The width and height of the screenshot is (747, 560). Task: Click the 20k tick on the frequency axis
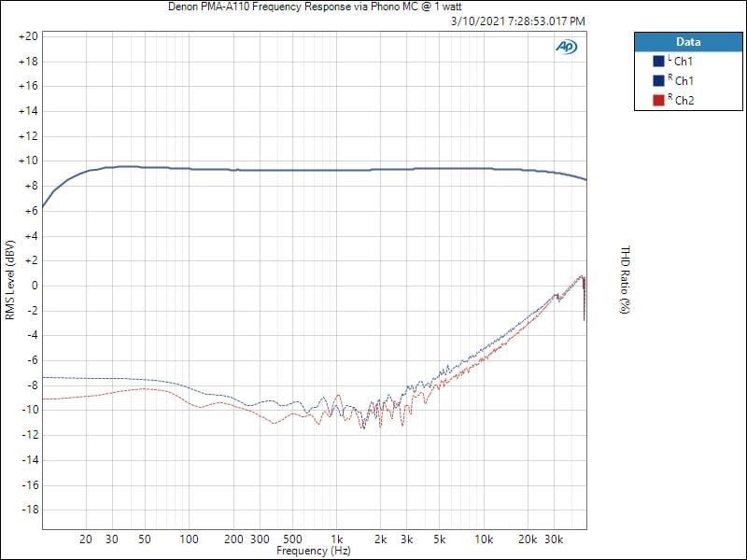point(528,539)
